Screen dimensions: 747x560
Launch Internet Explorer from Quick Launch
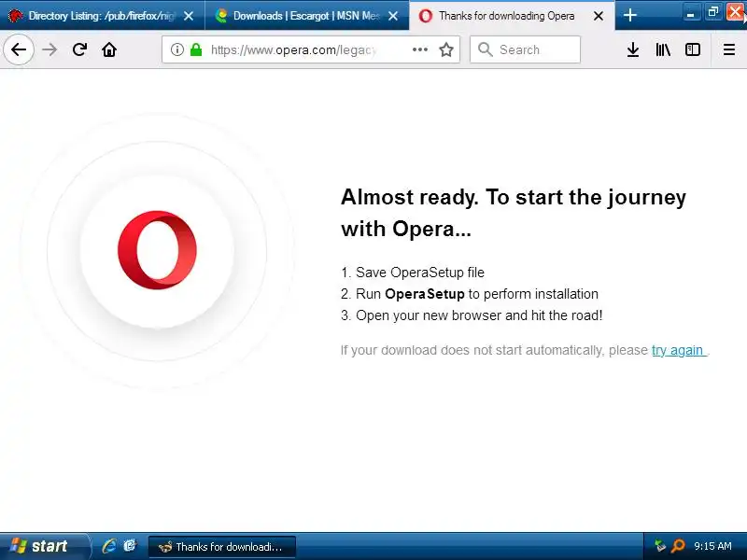[109, 546]
